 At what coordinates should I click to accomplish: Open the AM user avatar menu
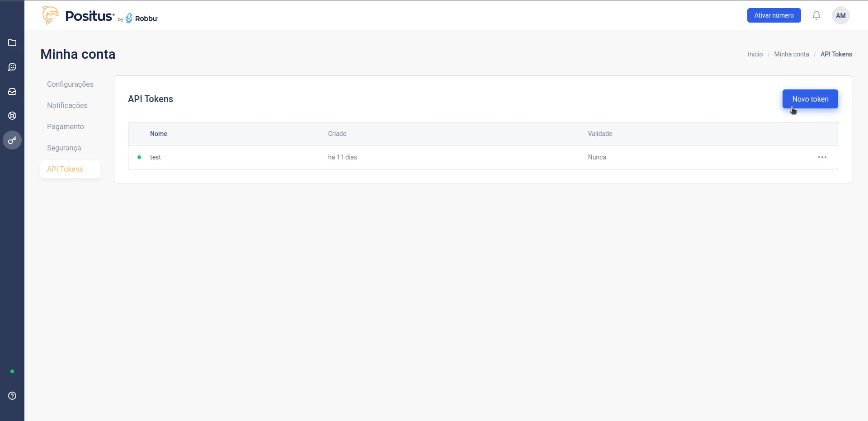tap(841, 15)
